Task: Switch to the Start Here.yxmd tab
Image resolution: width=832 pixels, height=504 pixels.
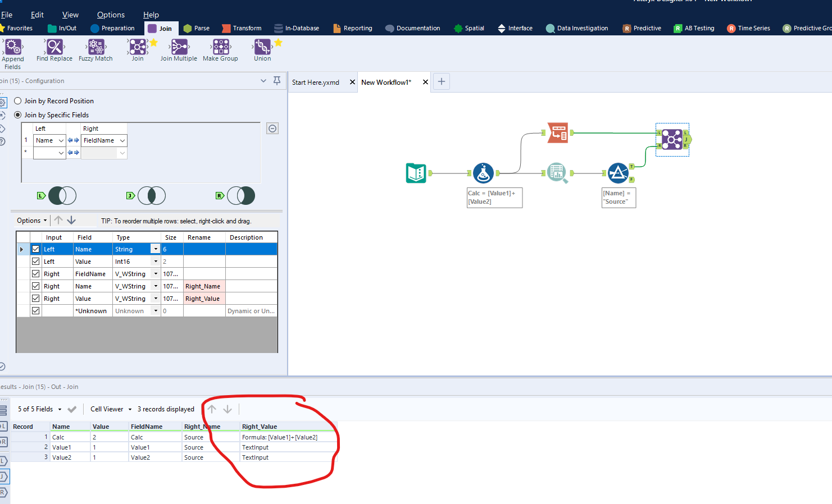Action: coord(315,81)
